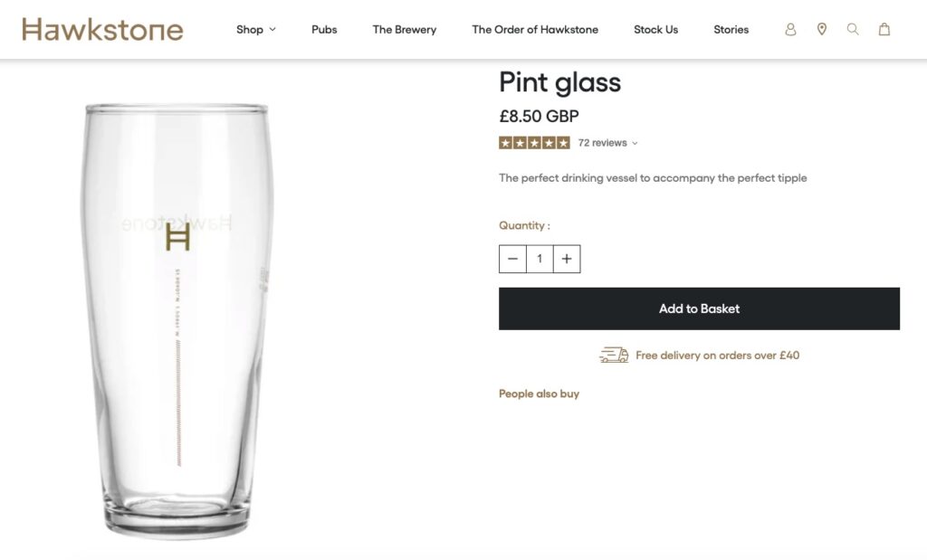
Task: Select the minus icon to decrease quantity
Action: pos(512,258)
